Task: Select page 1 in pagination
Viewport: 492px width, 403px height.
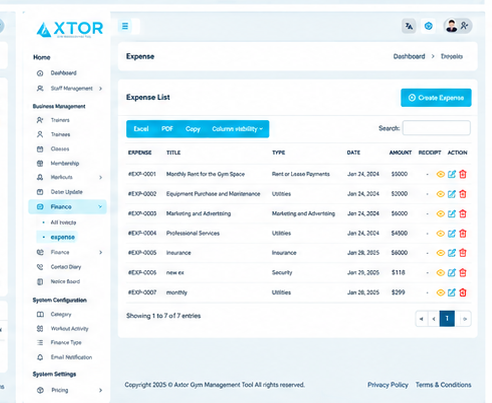Action: (x=447, y=319)
